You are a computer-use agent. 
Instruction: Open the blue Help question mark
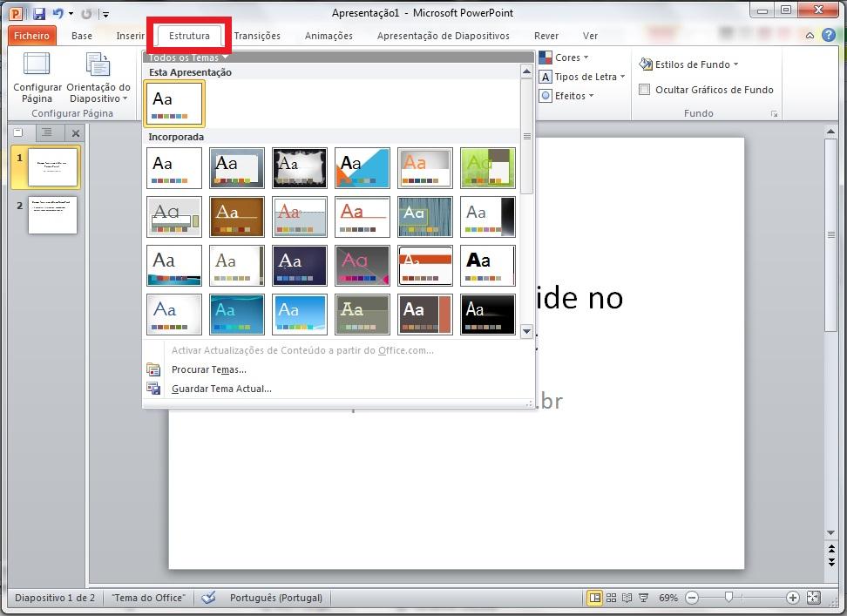(827, 36)
